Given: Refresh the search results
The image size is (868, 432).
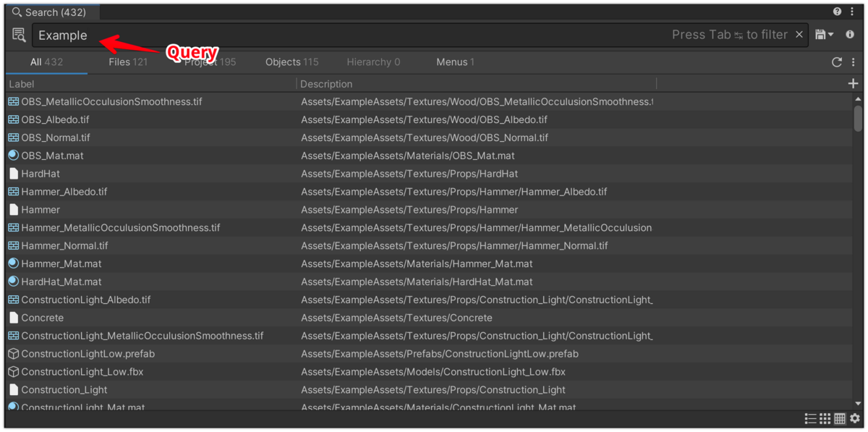Looking at the screenshot, I should pyautogui.click(x=837, y=62).
